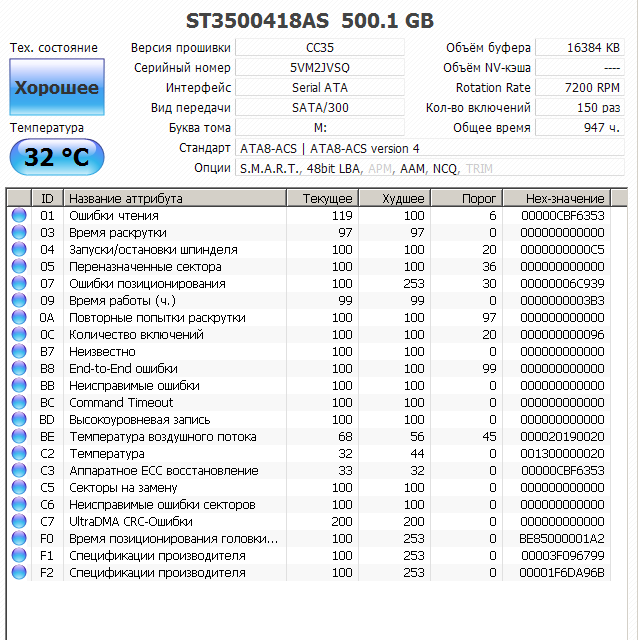
Task: Select the Ошибки чтения attribute name
Action: click(114, 216)
